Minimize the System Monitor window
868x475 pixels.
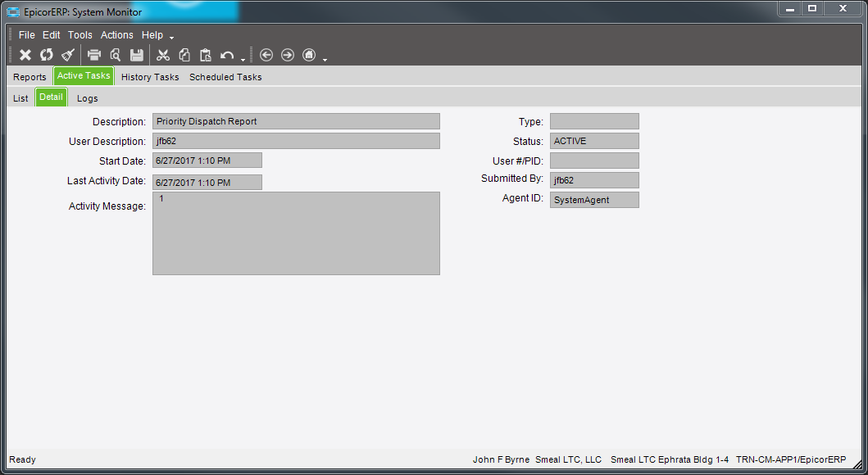click(790, 9)
